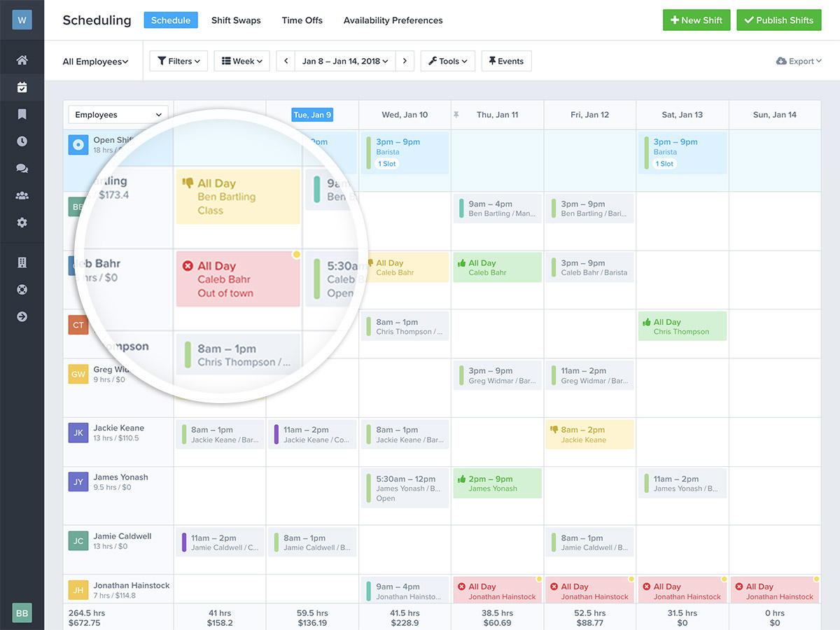Open James Yonash's green 2pm – 9pm entry
The height and width of the screenshot is (630, 840).
497,484
